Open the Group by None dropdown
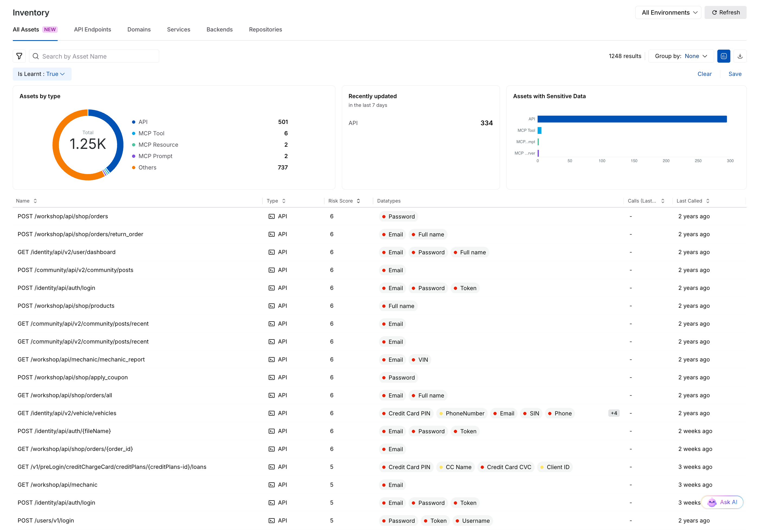The width and height of the screenshot is (758, 532). [681, 56]
